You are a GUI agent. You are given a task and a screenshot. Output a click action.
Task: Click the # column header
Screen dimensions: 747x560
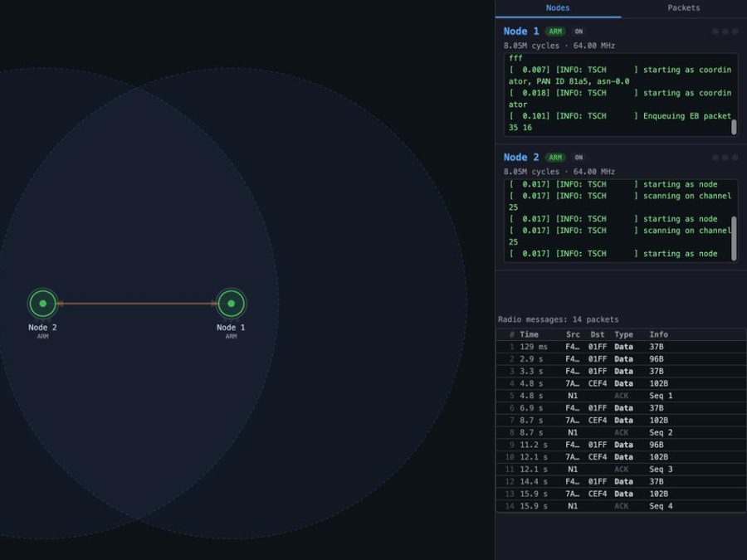[511, 334]
